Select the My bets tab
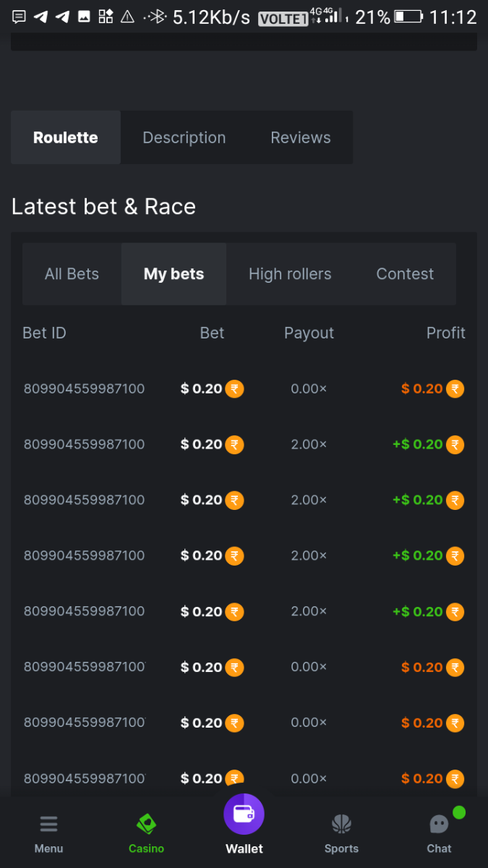 174,274
